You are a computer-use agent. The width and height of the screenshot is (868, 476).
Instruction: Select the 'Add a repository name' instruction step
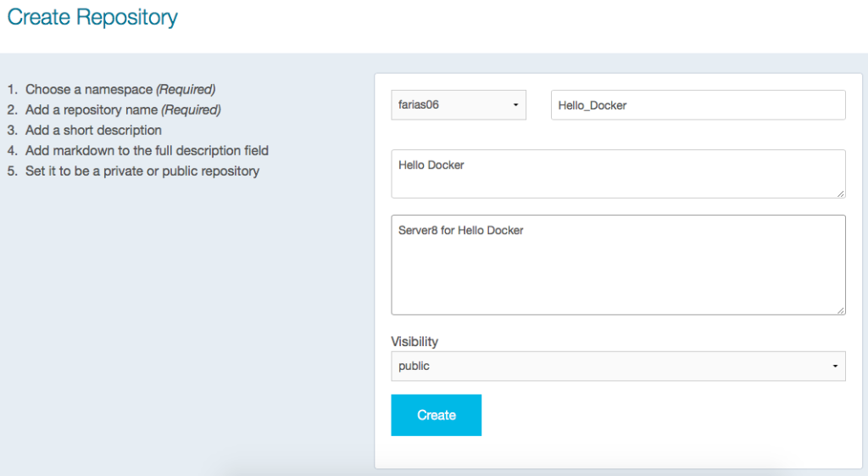92,109
